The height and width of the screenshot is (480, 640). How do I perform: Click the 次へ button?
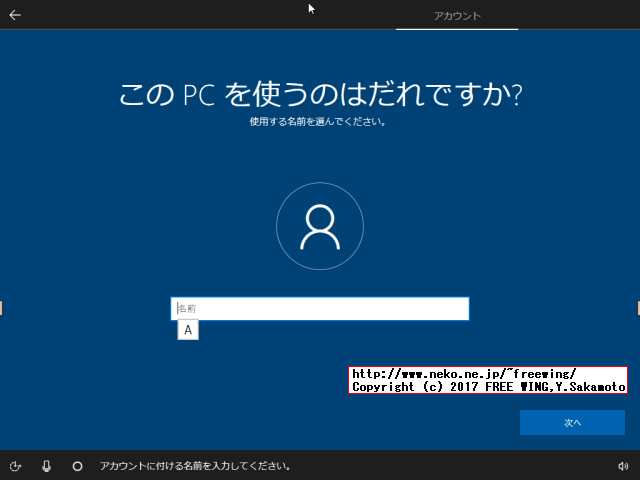572,422
